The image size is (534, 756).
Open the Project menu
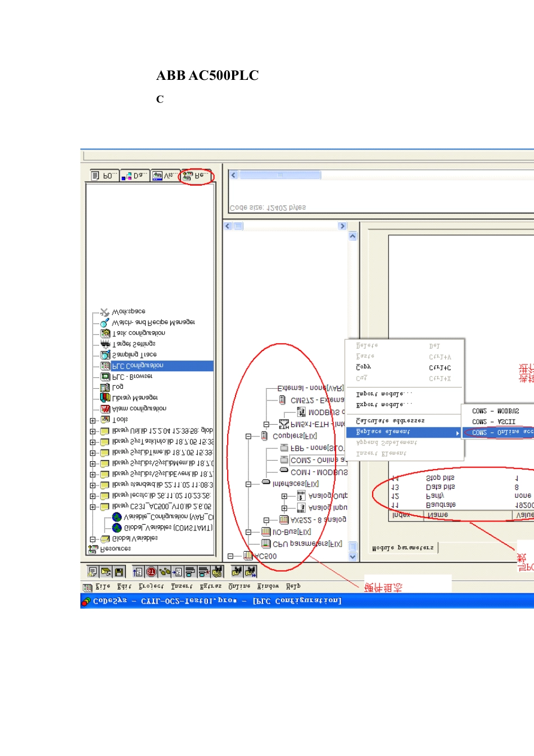(151, 587)
